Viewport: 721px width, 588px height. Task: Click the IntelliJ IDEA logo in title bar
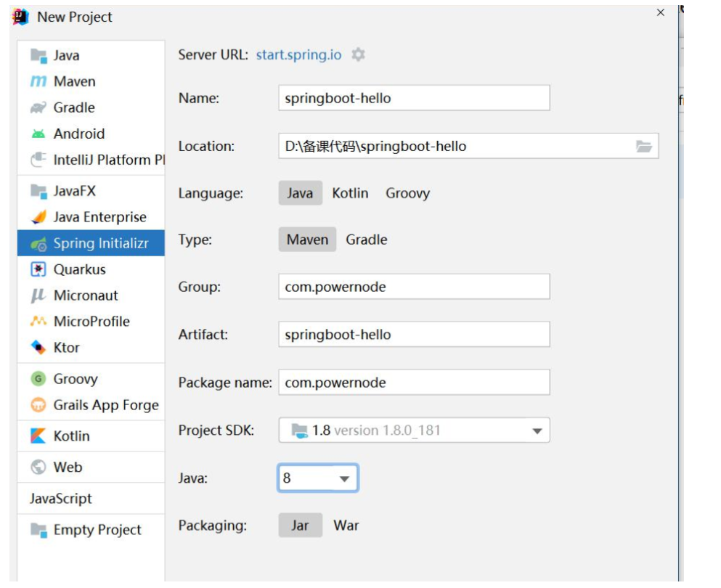tap(20, 17)
